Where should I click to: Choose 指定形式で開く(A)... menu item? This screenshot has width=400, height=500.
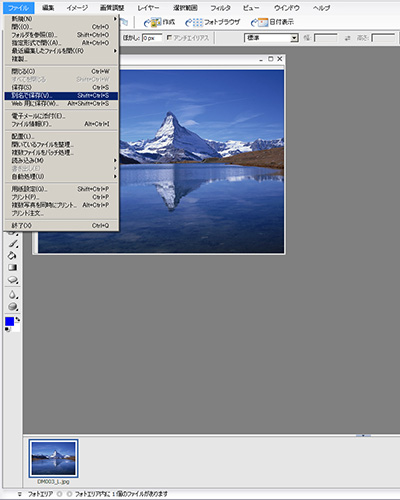click(61, 43)
